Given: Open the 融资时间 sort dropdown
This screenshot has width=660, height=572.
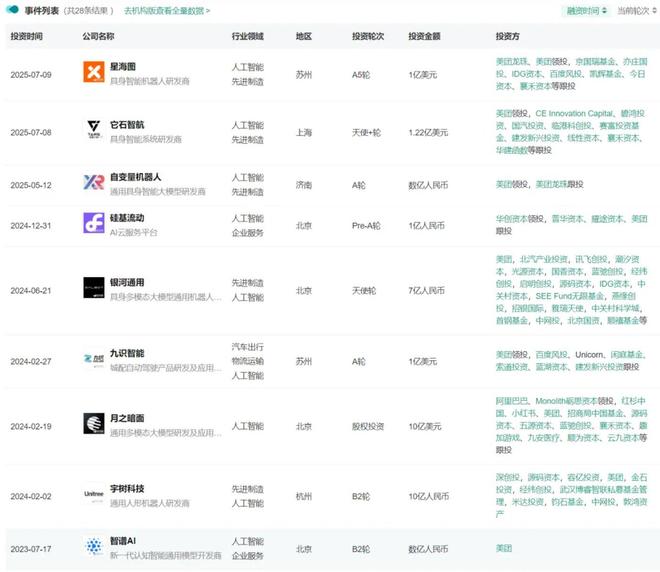Looking at the screenshot, I should click(x=586, y=11).
